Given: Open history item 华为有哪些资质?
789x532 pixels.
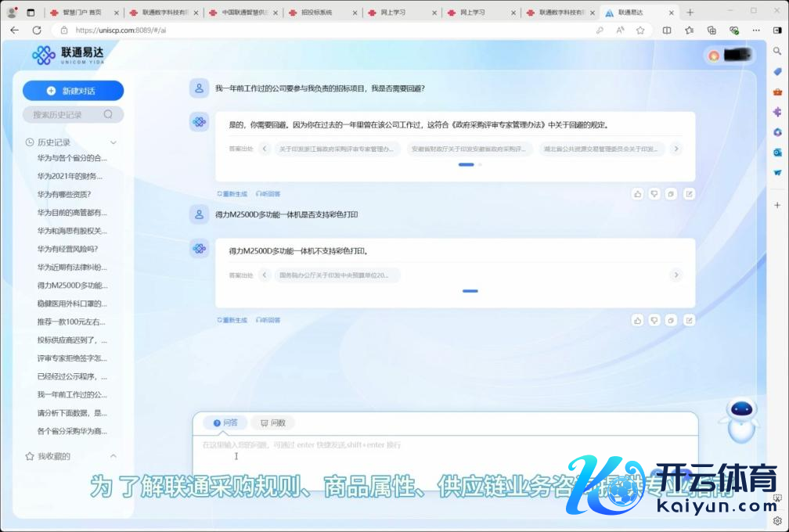Looking at the screenshot, I should 64,194.
